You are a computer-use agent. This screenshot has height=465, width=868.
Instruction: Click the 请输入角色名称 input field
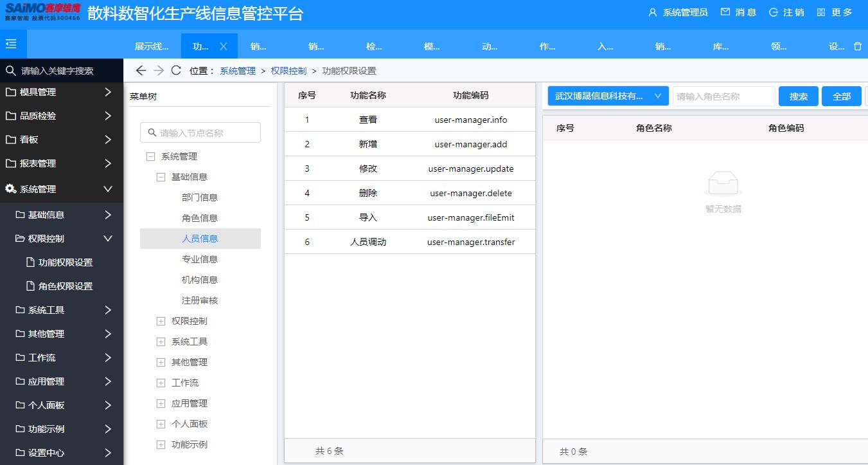coord(723,95)
